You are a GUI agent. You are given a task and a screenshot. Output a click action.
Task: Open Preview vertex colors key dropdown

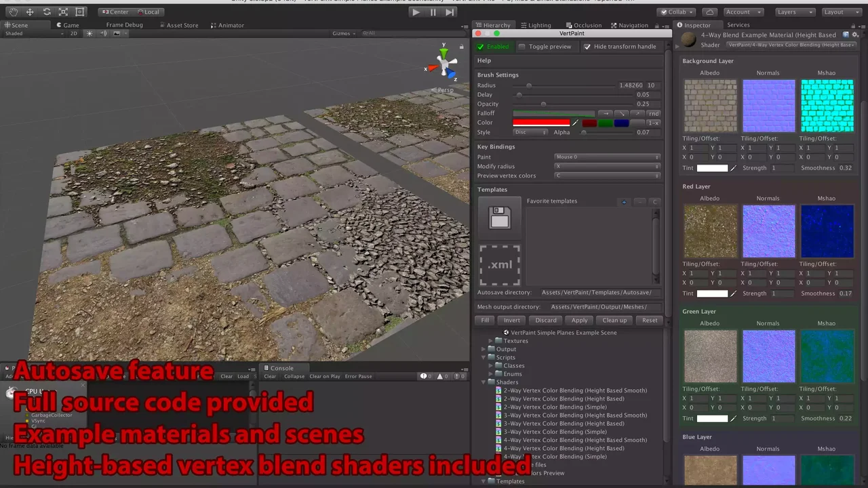point(608,176)
